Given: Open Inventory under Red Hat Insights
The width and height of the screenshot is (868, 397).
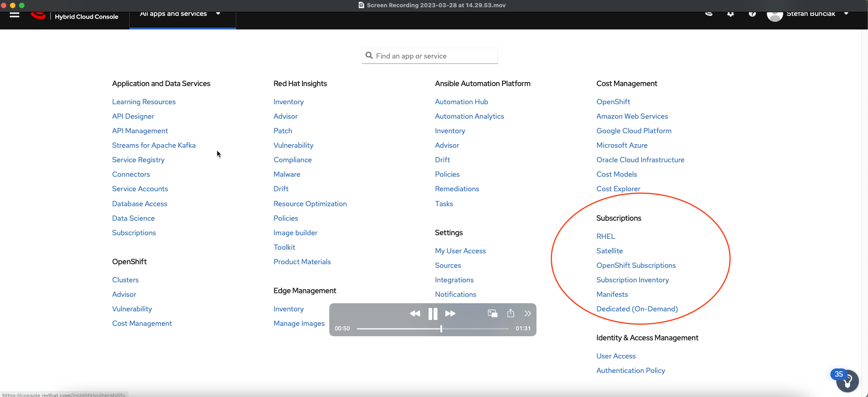Looking at the screenshot, I should point(288,102).
